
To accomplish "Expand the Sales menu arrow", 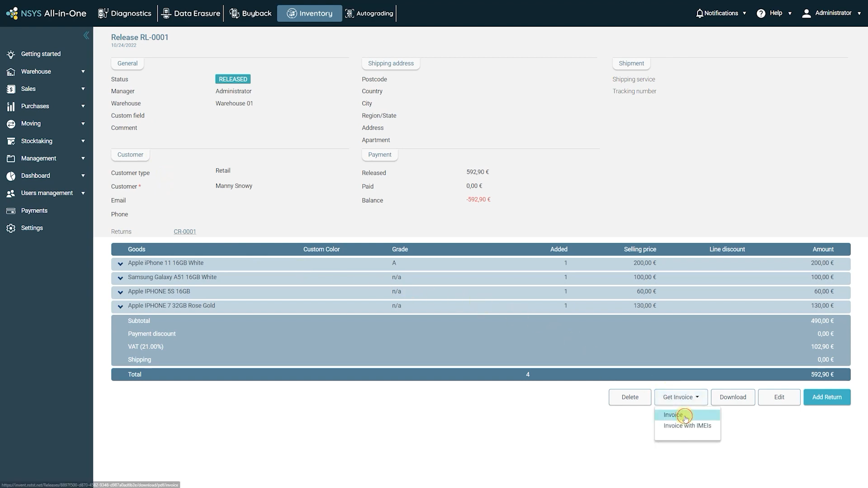I will click(83, 89).
